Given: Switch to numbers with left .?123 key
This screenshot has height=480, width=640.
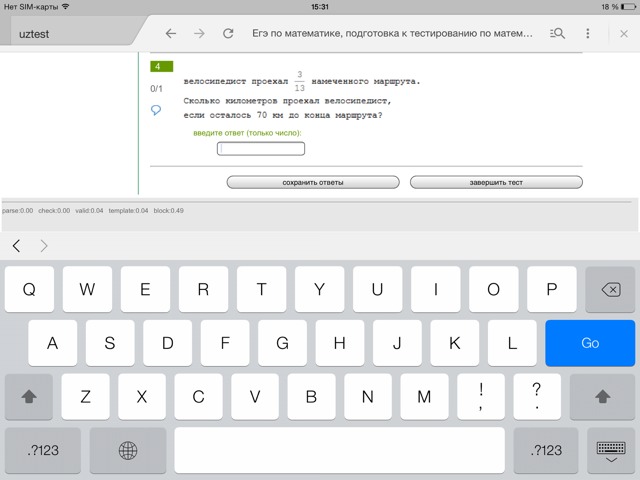Looking at the screenshot, I should tap(42, 450).
